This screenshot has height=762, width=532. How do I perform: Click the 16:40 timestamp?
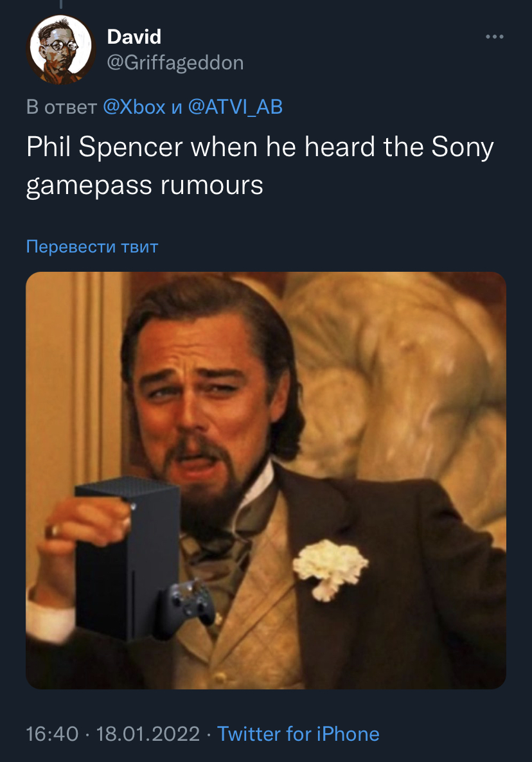(52, 734)
